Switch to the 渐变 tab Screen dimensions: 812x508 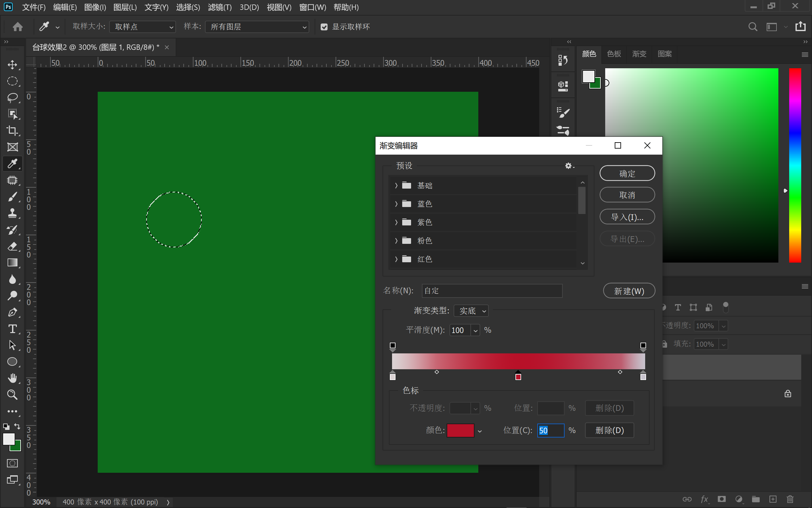pyautogui.click(x=639, y=54)
